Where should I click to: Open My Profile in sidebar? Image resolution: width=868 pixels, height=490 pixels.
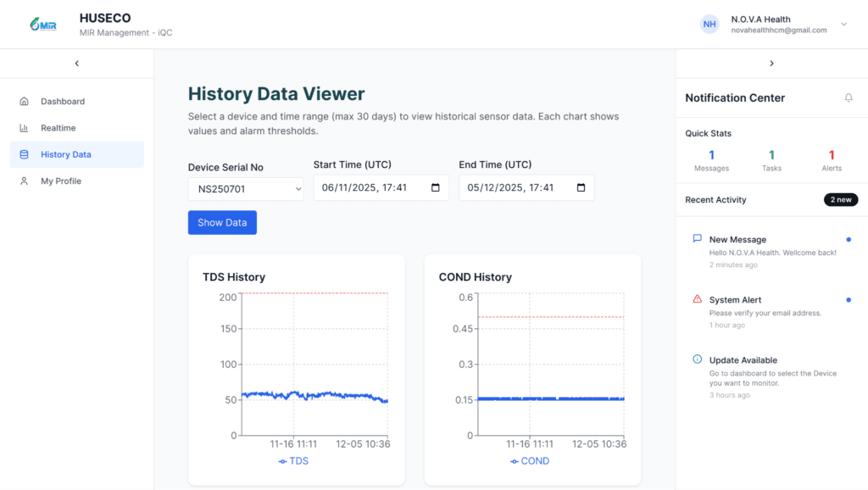pyautogui.click(x=61, y=181)
